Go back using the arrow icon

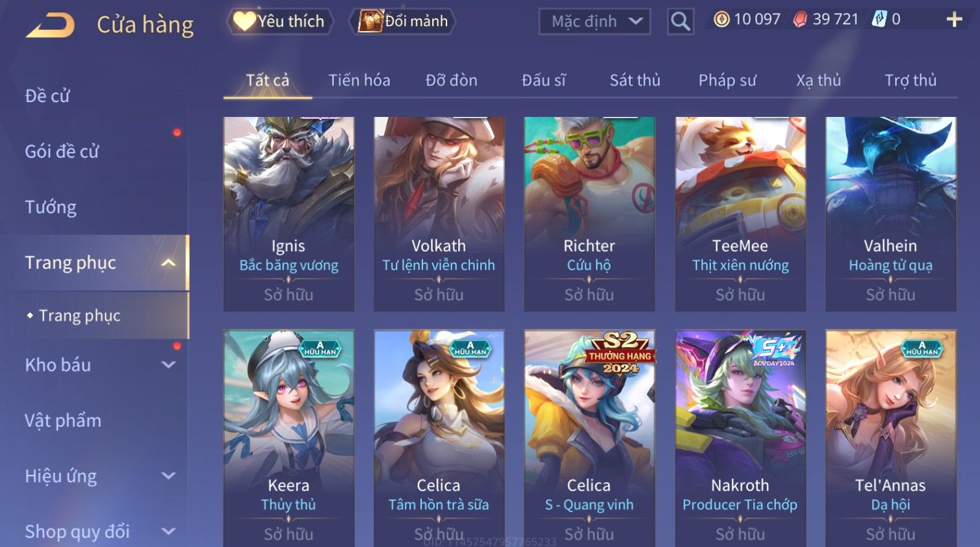point(51,25)
